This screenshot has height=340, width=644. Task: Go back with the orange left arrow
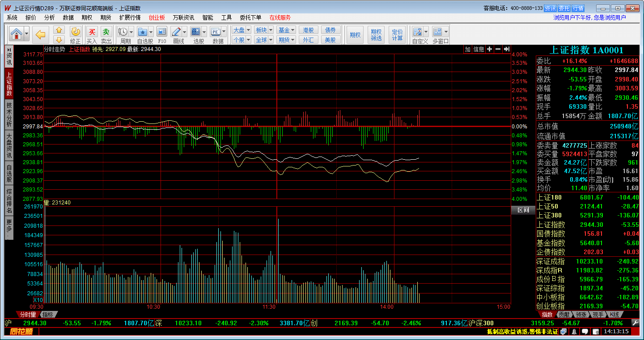point(41,34)
